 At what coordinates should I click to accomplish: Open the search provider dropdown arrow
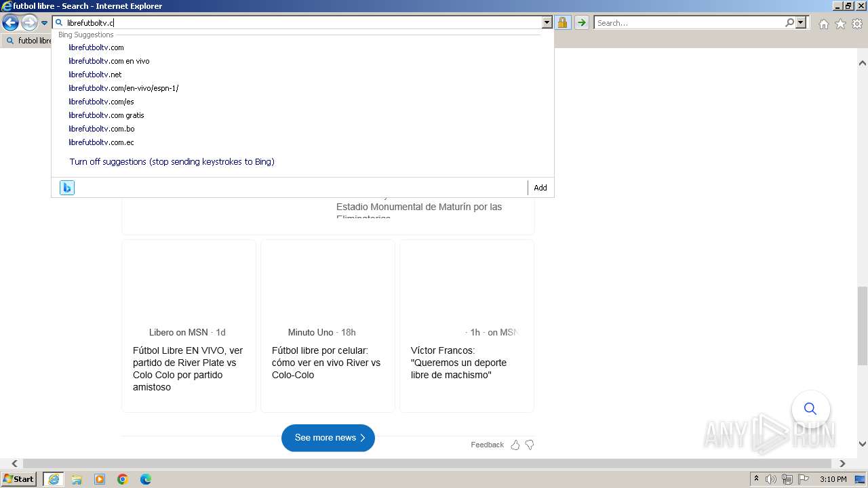coord(801,22)
